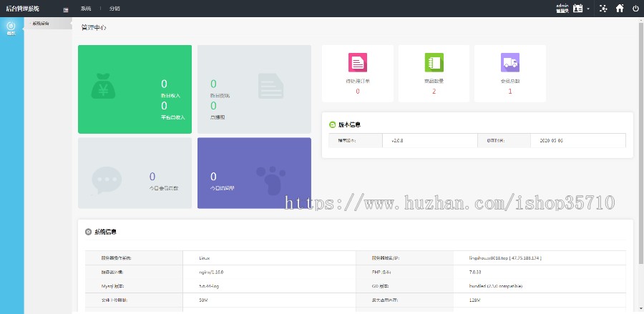The width and height of the screenshot is (644, 314).
Task: Click the vertical page scrollbar thumb
Action: [642, 142]
